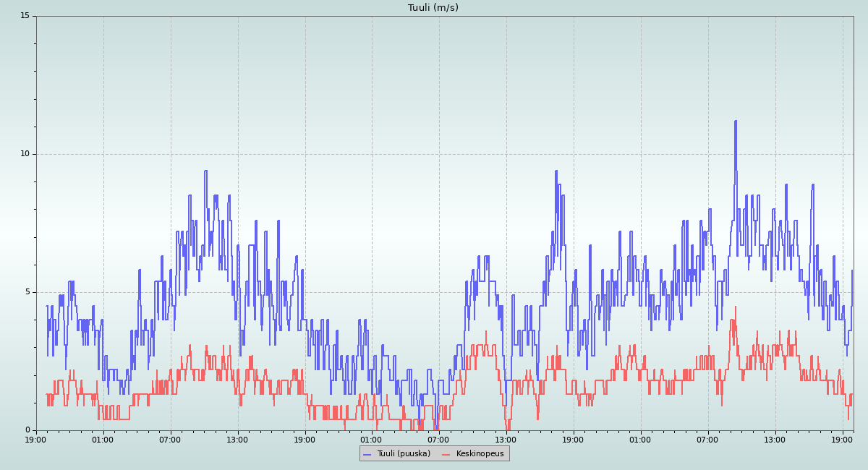Click the last 01:00 time axis label
Image resolution: width=868 pixels, height=470 pixels.
(x=640, y=440)
